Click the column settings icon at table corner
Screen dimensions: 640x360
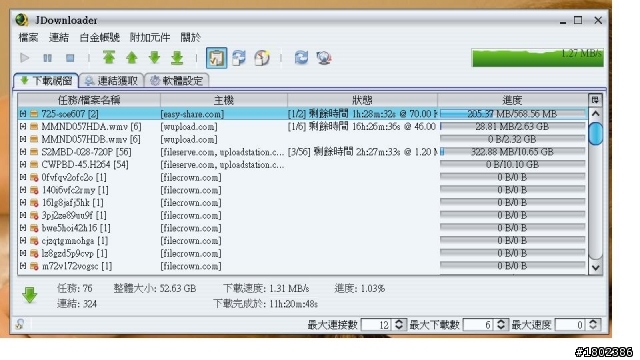[595, 100]
